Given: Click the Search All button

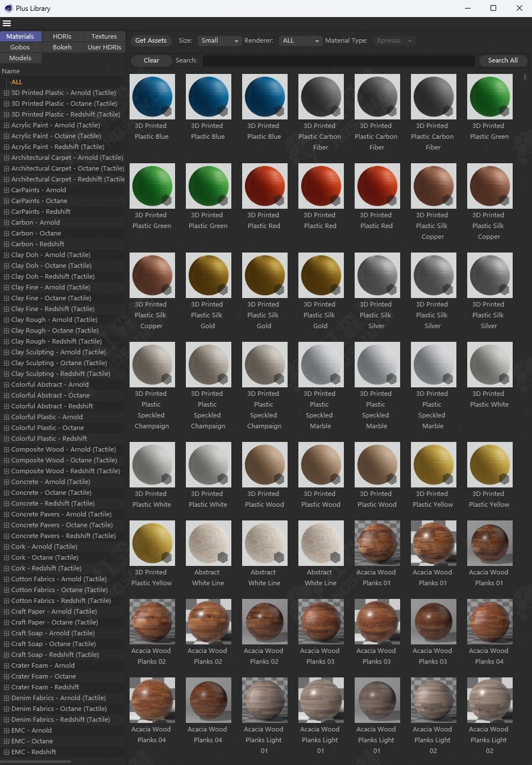Looking at the screenshot, I should (x=502, y=60).
